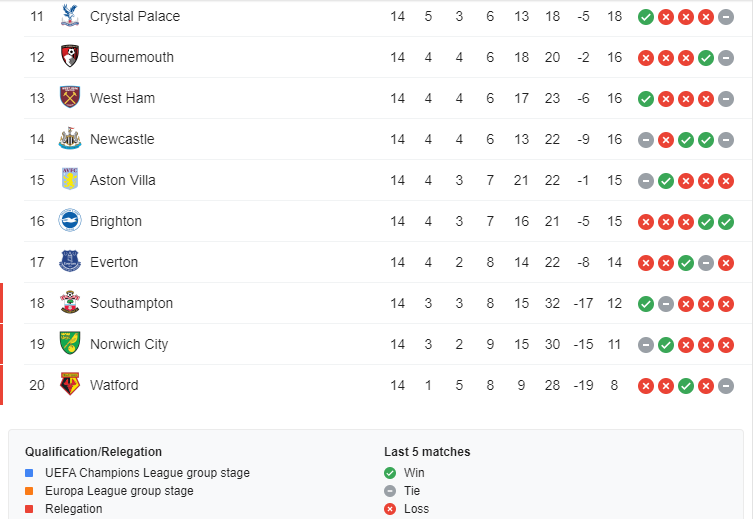Click the Watford club crest

(x=69, y=385)
